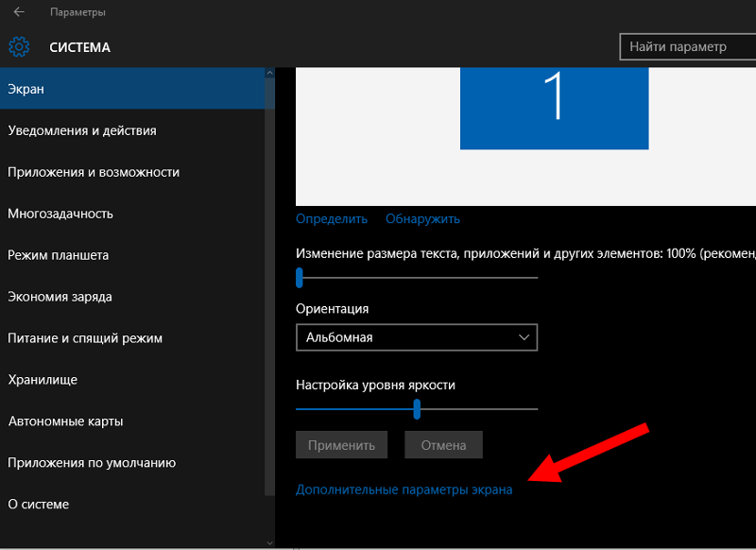
Task: Open Режим планшета section
Action: click(x=132, y=255)
